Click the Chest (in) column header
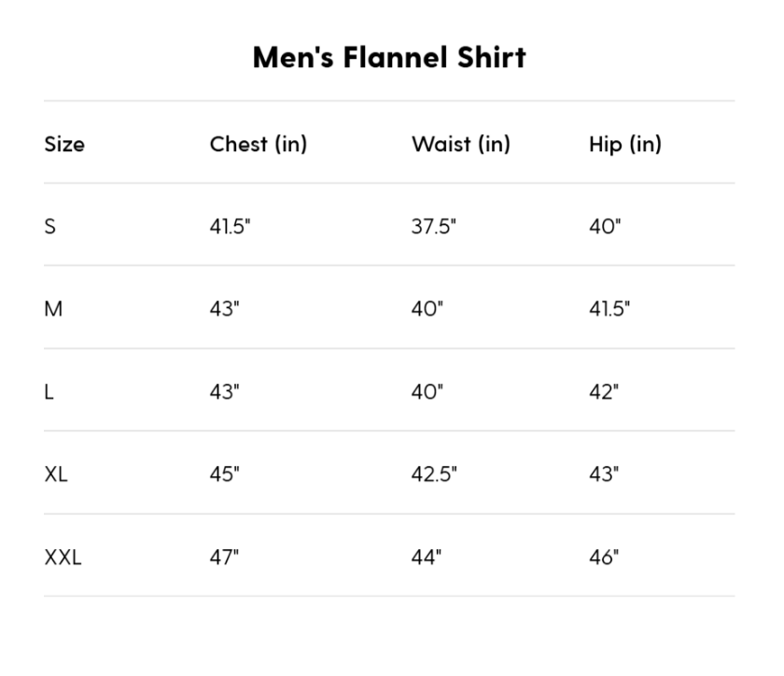The height and width of the screenshot is (676, 784). tap(259, 145)
